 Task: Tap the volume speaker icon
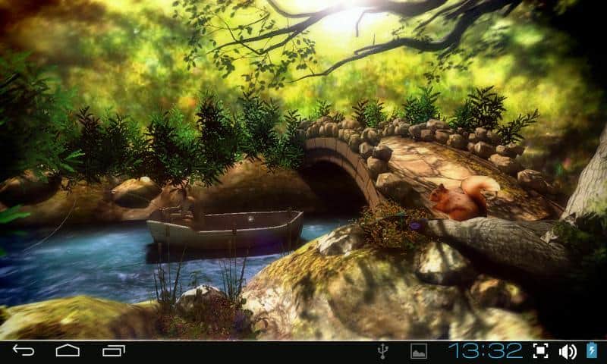(x=567, y=350)
